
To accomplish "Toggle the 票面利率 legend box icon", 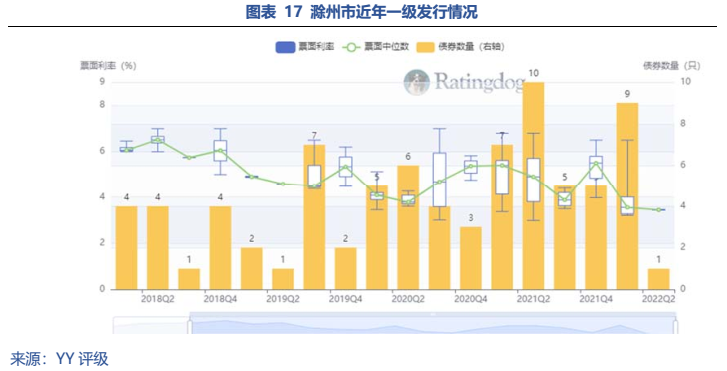I will [285, 47].
